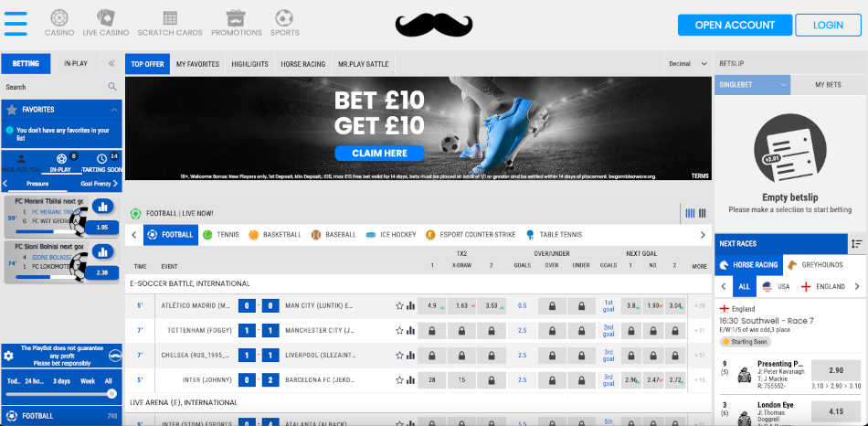
Task: Click the Open Account button
Action: [x=734, y=25]
